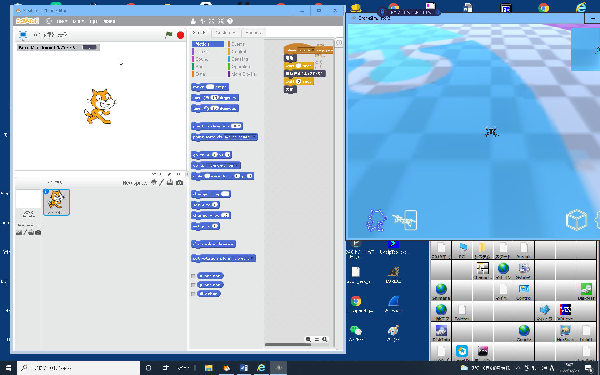This screenshot has height=375, width=600.
Task: Enable the y position reporter checkbox
Action: coord(193,285)
